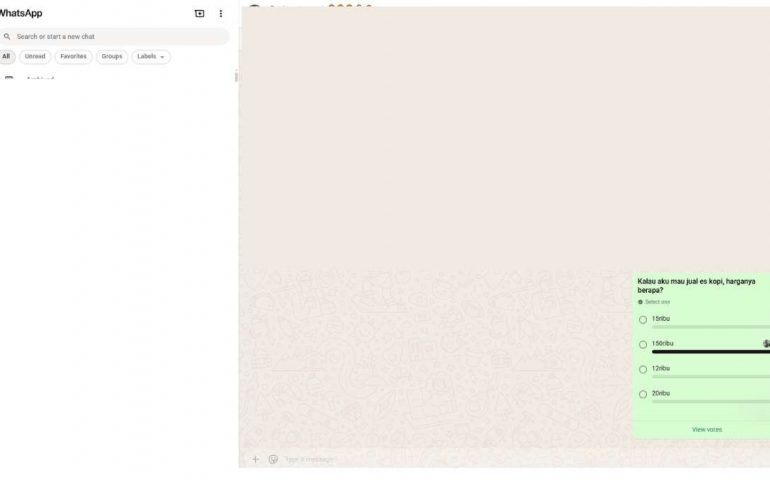Choose the 12ribu poll option

(x=643, y=370)
